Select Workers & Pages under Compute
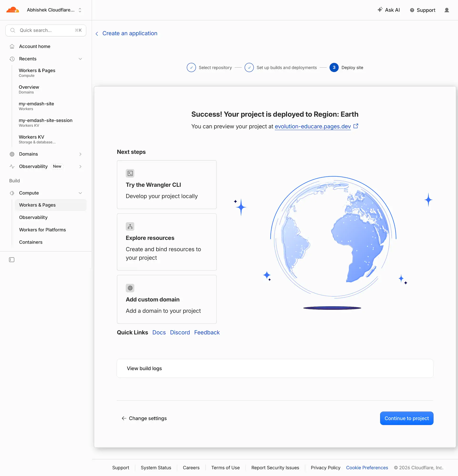The image size is (458, 476). [x=51, y=205]
